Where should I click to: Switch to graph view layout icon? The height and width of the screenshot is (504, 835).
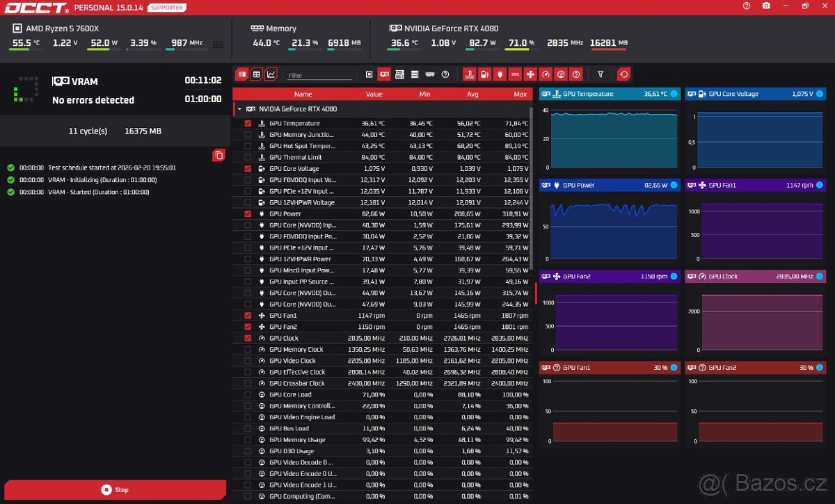point(271,74)
